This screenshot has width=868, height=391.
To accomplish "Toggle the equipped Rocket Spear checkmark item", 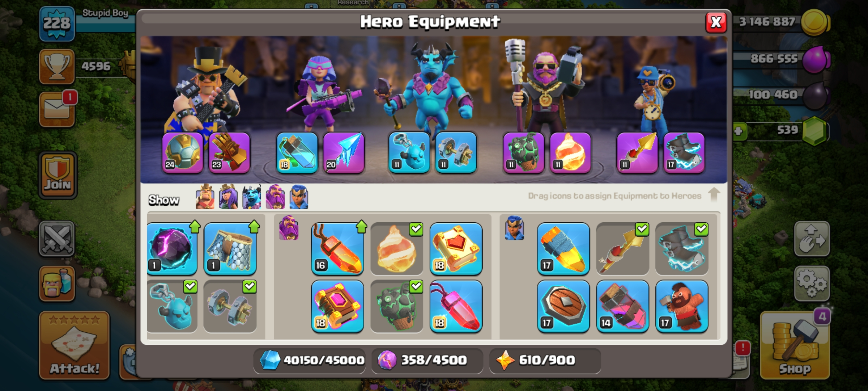I will click(x=622, y=249).
